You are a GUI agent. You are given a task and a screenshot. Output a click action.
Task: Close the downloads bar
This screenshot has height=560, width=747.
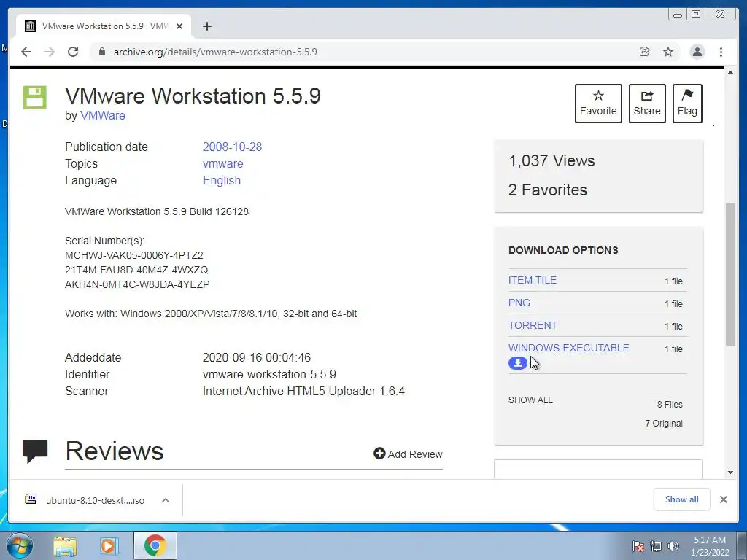pos(723,499)
